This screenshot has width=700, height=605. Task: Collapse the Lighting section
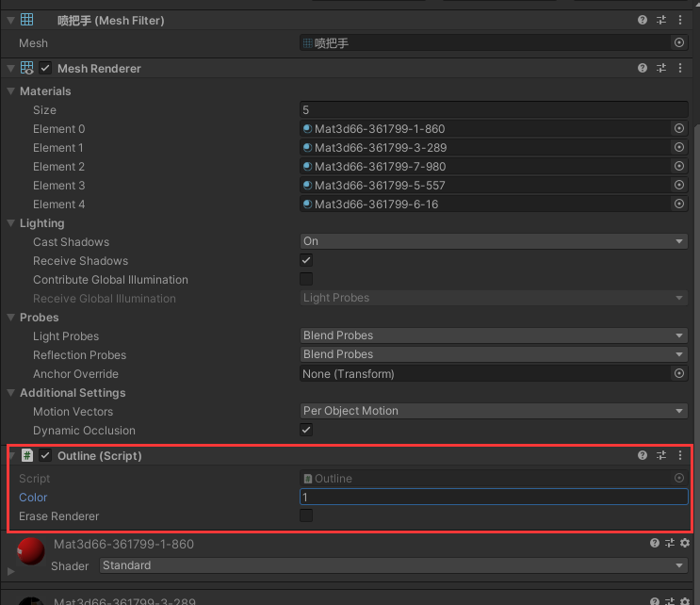(11, 222)
